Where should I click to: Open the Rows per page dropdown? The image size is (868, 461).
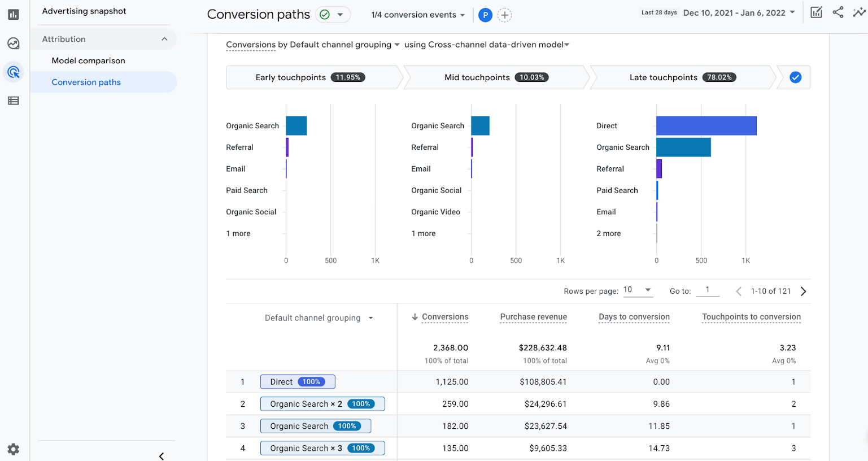tap(638, 290)
